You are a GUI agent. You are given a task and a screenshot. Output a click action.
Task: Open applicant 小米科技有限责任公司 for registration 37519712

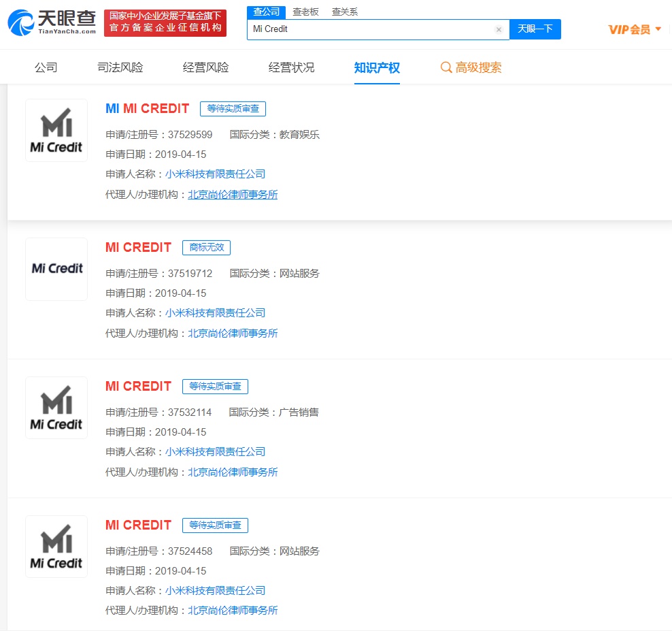(x=215, y=313)
